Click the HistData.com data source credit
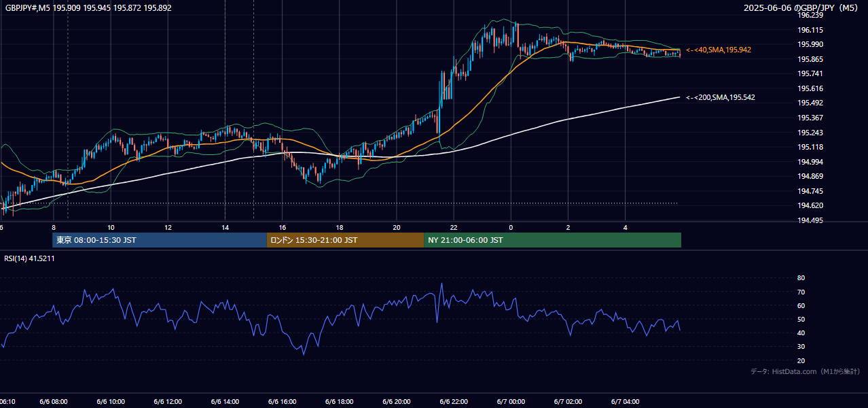The image size is (868, 408). pyautogui.click(x=805, y=372)
